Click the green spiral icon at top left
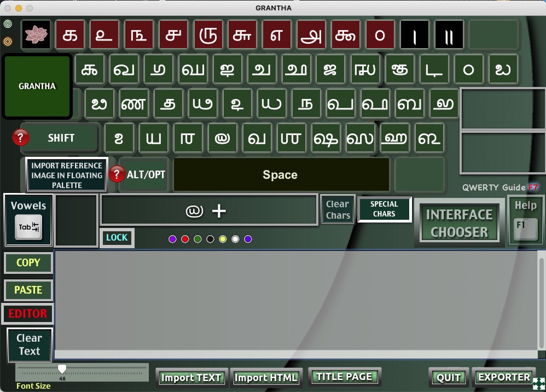This screenshot has width=546, height=392. click(8, 24)
